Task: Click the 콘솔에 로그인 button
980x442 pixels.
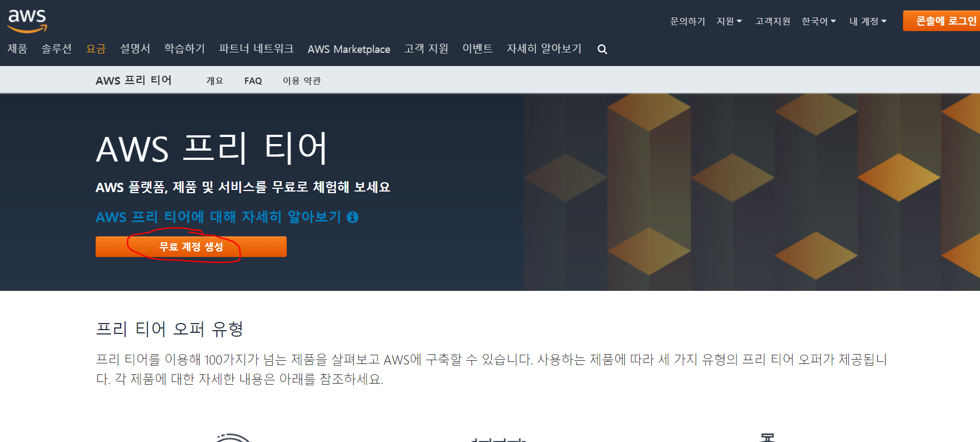Action: tap(942, 21)
